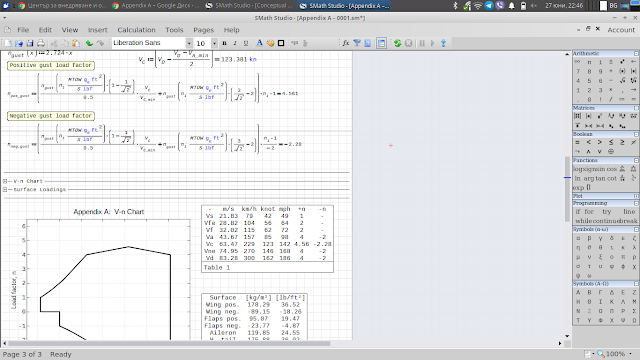The height and width of the screenshot is (360, 640).
Task: Open the font name dropdown
Action: pos(189,43)
